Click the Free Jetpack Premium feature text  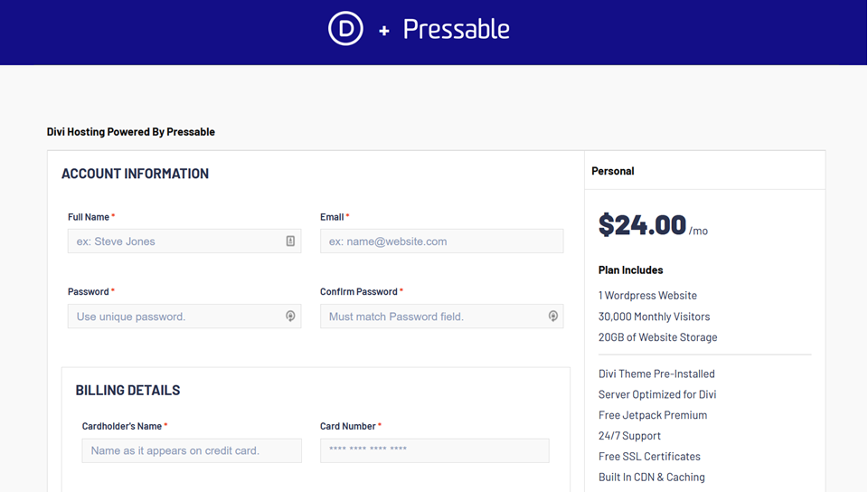pyautogui.click(x=653, y=415)
